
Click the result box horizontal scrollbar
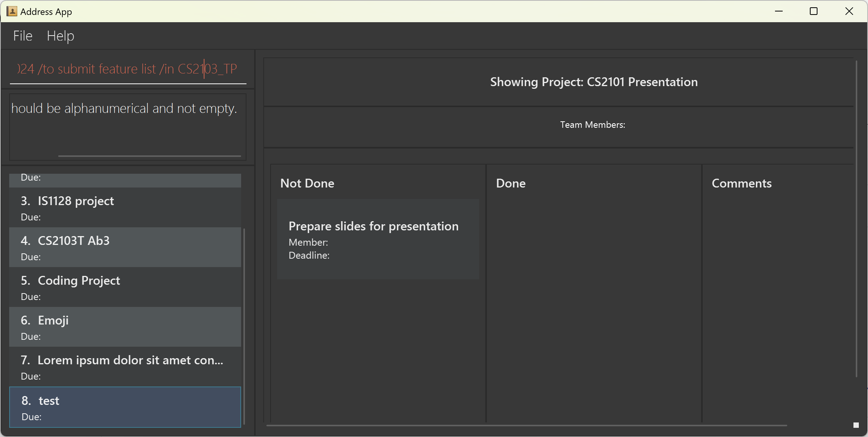[149, 156]
